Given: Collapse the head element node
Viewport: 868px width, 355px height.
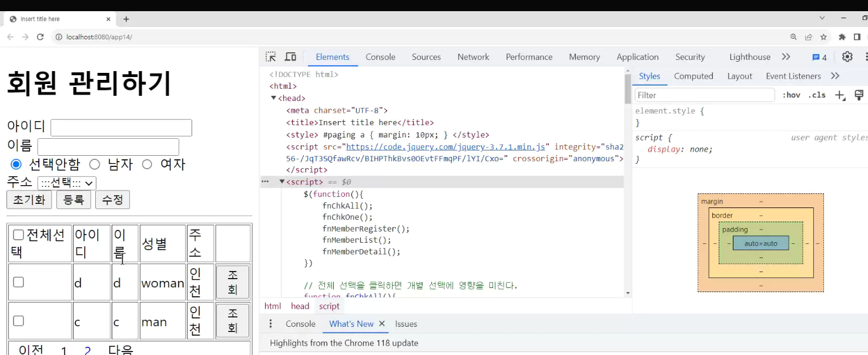Looking at the screenshot, I should pyautogui.click(x=273, y=98).
